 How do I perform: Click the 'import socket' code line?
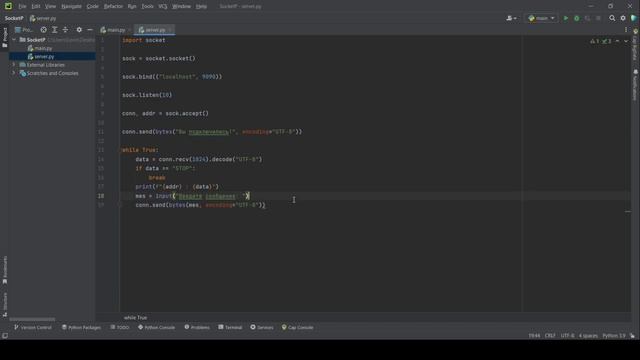pyautogui.click(x=144, y=40)
